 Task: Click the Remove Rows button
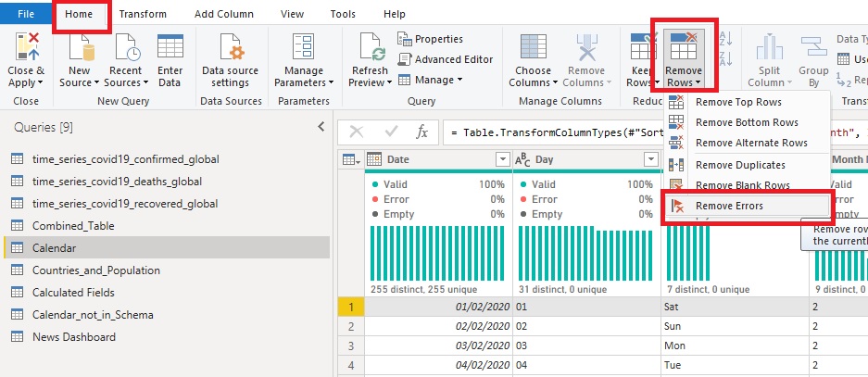pos(684,60)
